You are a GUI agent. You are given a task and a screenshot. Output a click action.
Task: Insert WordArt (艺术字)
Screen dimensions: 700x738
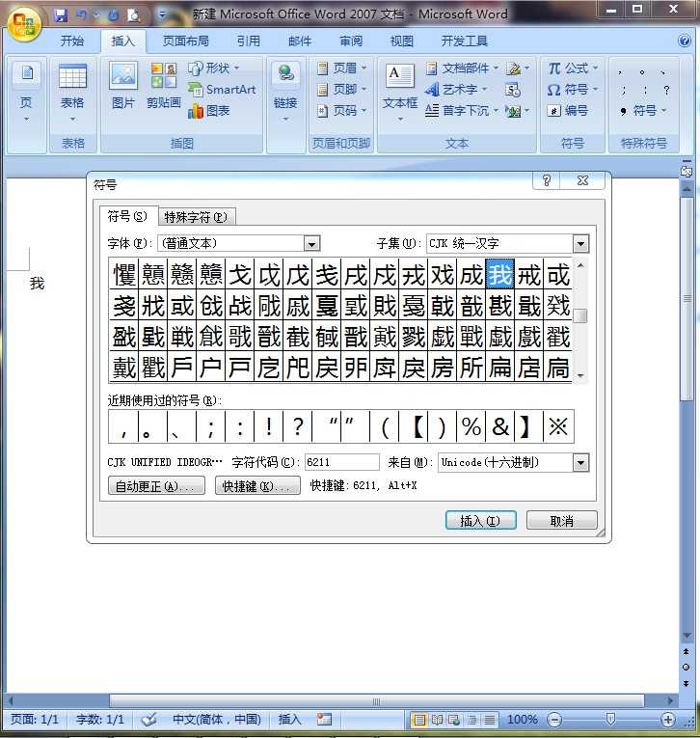[x=455, y=89]
